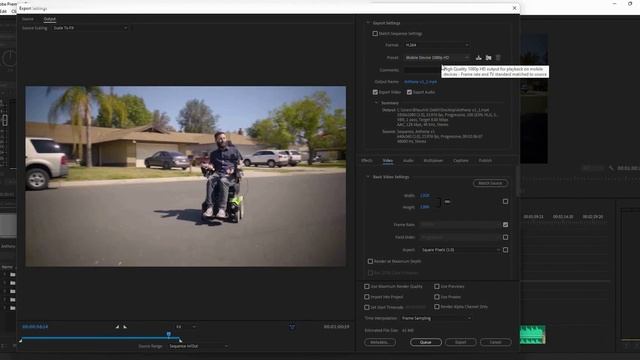Click the Match Source button
This screenshot has height=360, width=640.
(490, 183)
